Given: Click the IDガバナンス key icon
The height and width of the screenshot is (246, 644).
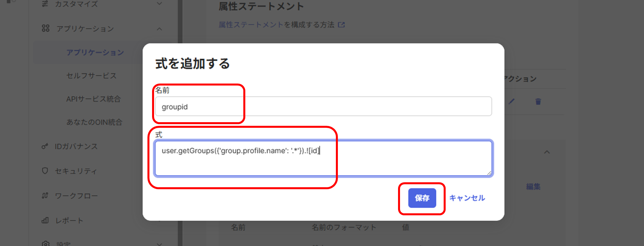Looking at the screenshot, I should point(45,146).
